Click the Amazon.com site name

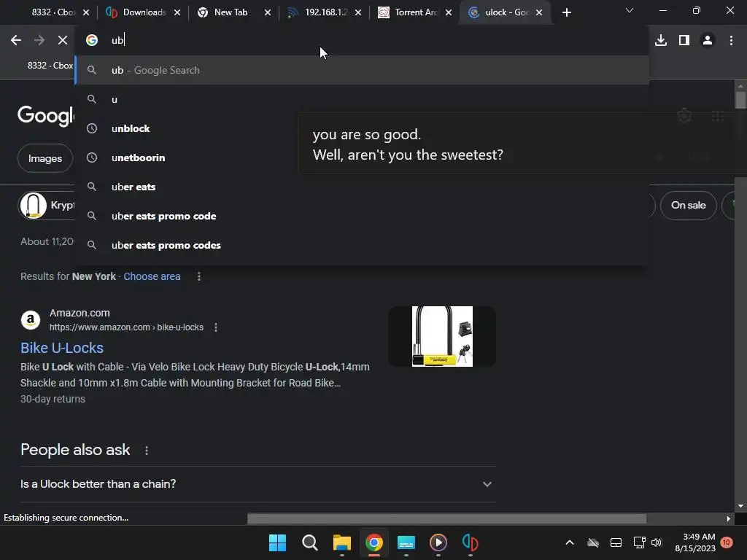click(x=80, y=313)
